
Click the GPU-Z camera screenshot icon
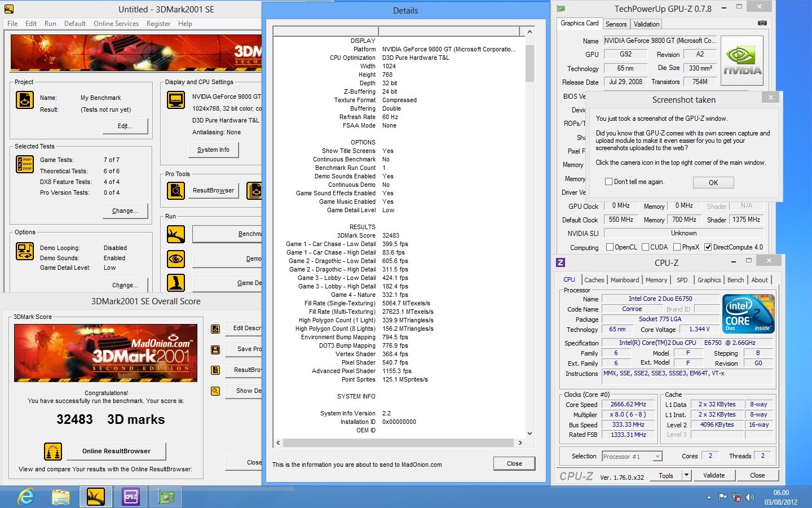(x=762, y=23)
